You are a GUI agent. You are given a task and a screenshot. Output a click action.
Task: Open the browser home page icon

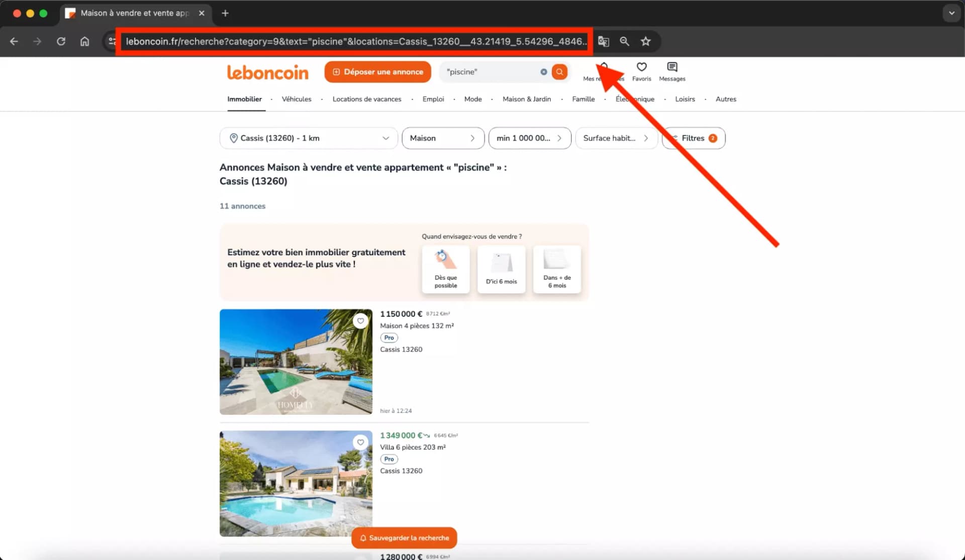coord(85,42)
